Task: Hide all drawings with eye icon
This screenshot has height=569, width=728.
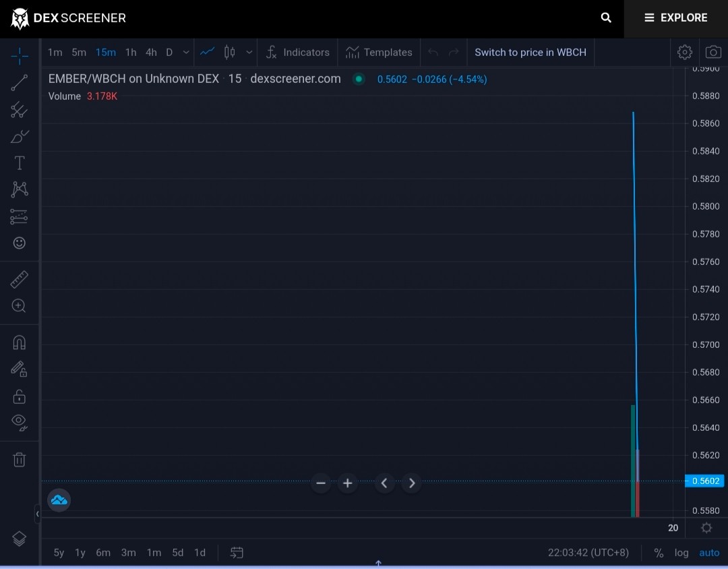Action: (x=20, y=422)
